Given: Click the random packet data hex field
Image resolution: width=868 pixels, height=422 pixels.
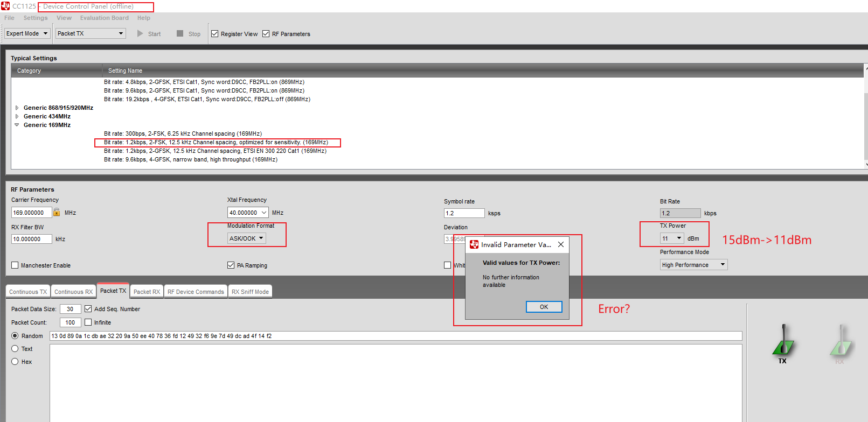Looking at the screenshot, I should (396, 336).
